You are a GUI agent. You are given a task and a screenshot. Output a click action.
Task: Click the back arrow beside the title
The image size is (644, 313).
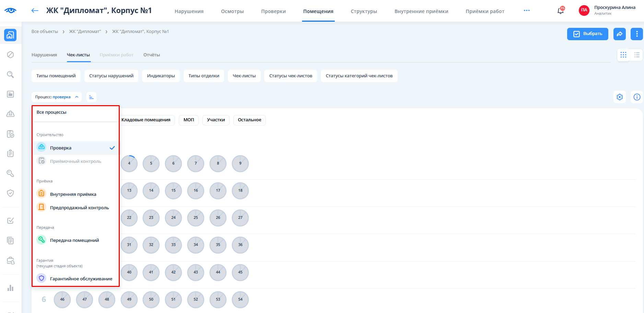click(x=35, y=11)
